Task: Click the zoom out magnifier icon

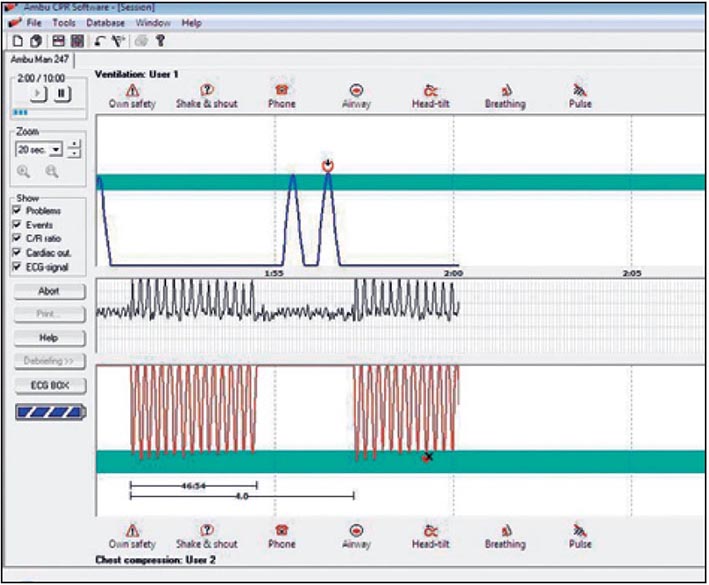Action: [x=52, y=171]
